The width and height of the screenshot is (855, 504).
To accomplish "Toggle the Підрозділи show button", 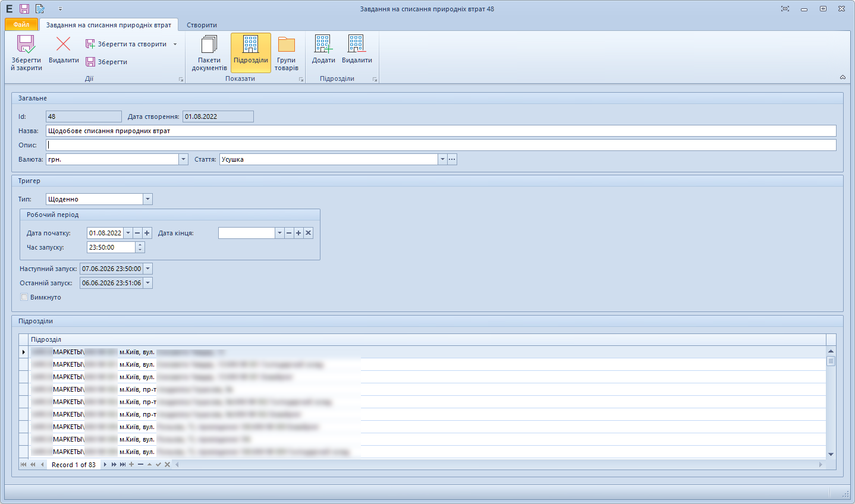I will click(x=251, y=53).
